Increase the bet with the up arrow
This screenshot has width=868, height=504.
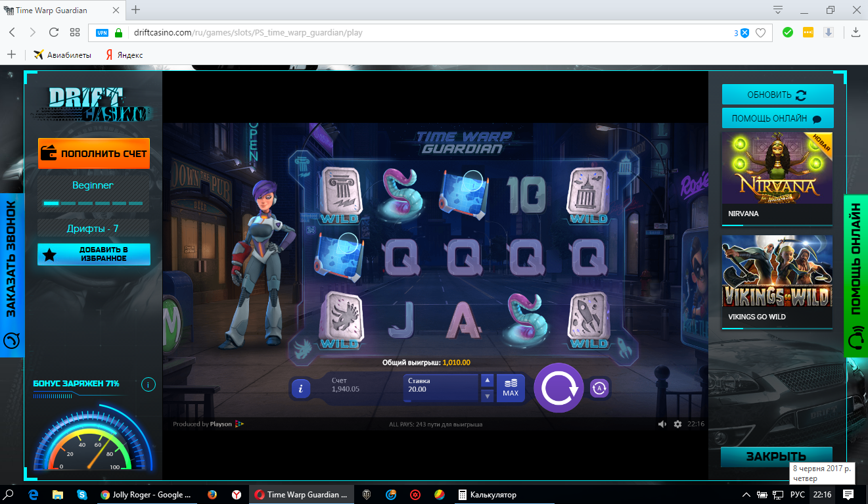click(x=487, y=380)
